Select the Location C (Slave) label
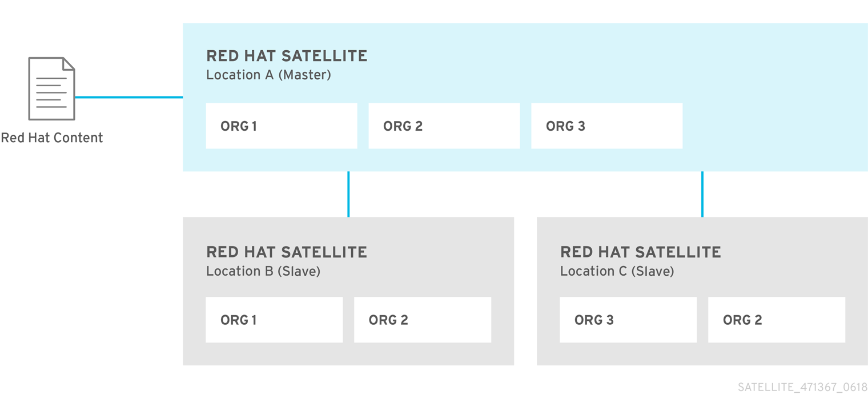The height and width of the screenshot is (411, 868). [x=617, y=271]
